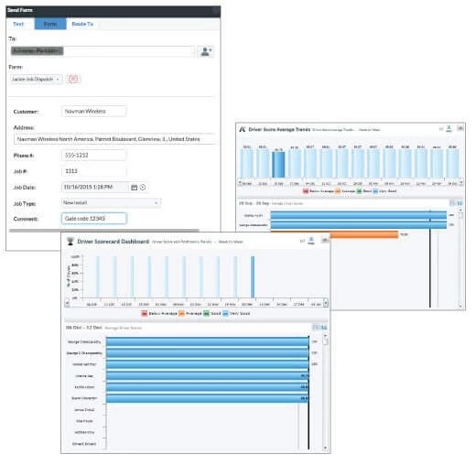Click into the Comment input field
The image size is (476, 476).
94,219
